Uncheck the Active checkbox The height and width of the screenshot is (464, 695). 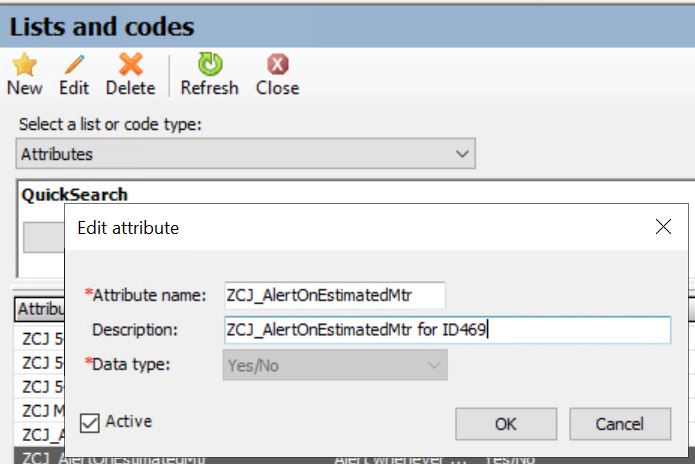(x=90, y=423)
